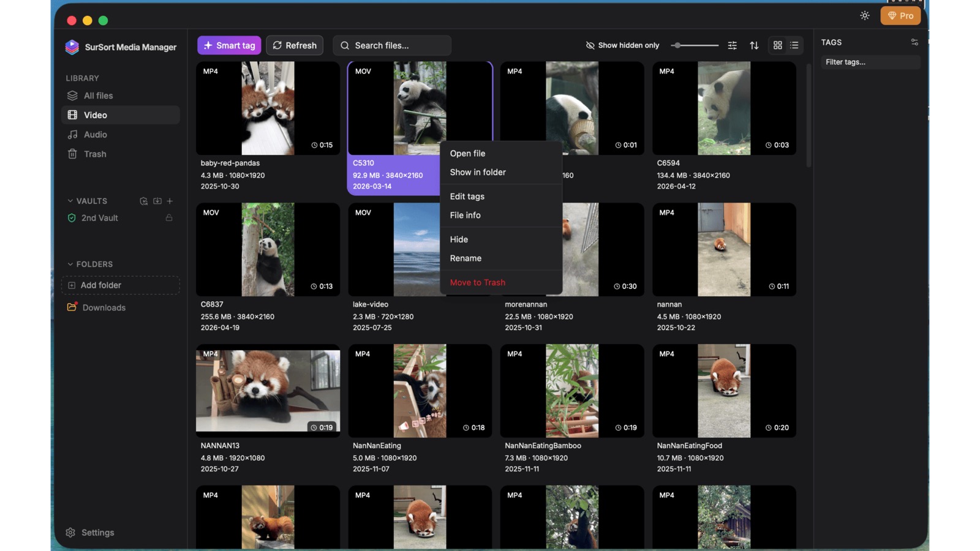The width and height of the screenshot is (980, 551).
Task: Click the Filter tags input field
Action: coord(870,62)
